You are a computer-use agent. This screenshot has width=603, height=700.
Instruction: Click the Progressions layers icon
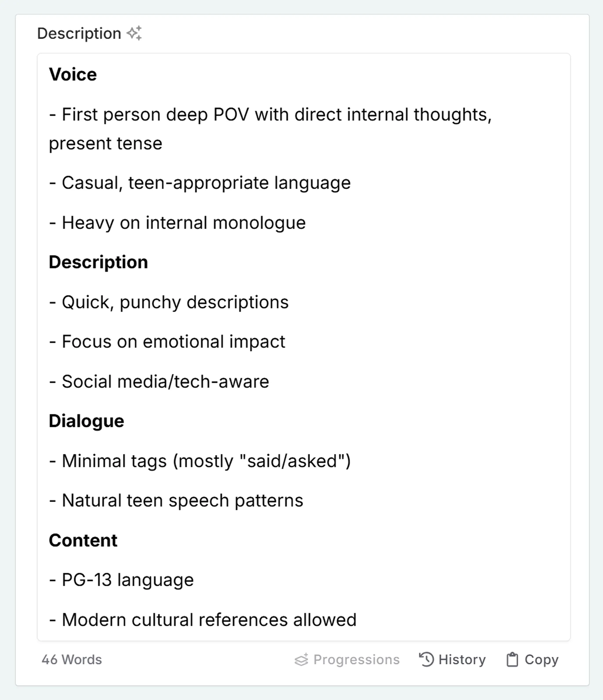click(301, 659)
